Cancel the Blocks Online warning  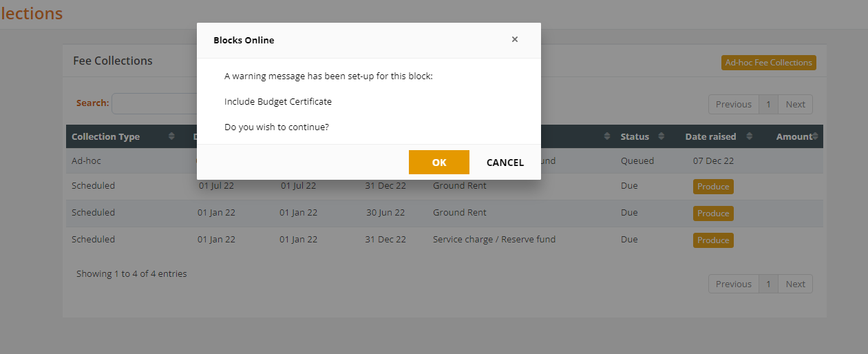(x=505, y=163)
